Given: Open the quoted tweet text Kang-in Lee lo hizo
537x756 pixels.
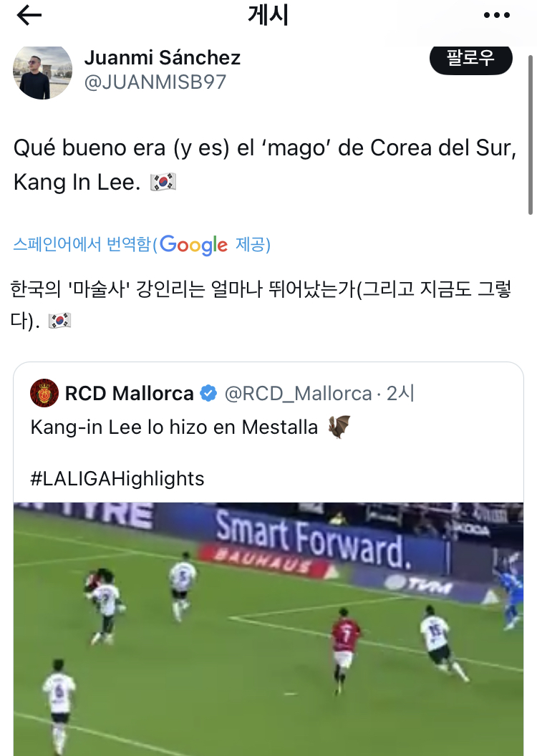Looking at the screenshot, I should 174,427.
